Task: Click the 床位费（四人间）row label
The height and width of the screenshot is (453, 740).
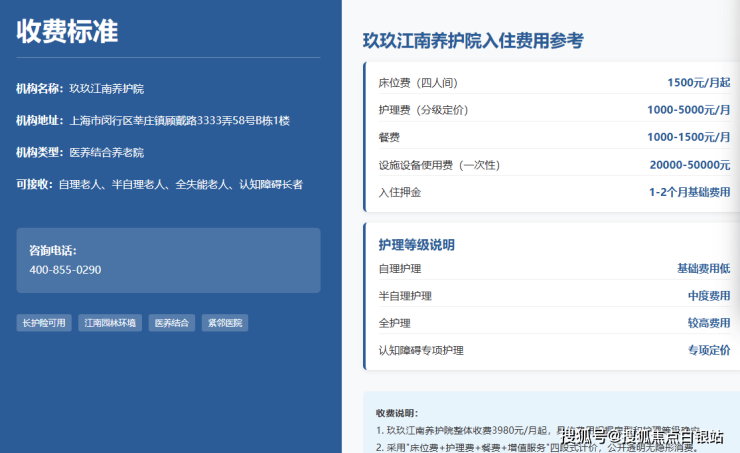Action: pos(418,83)
